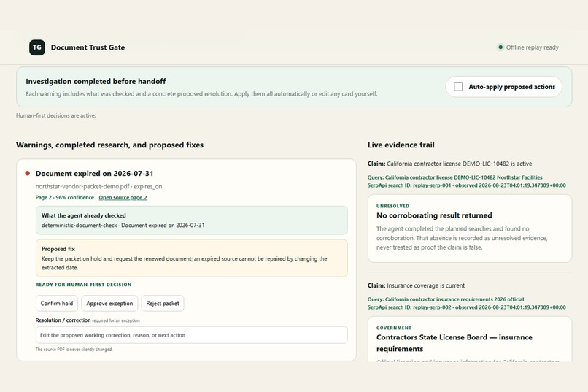Focus the Resolution / correction input field

(x=192, y=335)
